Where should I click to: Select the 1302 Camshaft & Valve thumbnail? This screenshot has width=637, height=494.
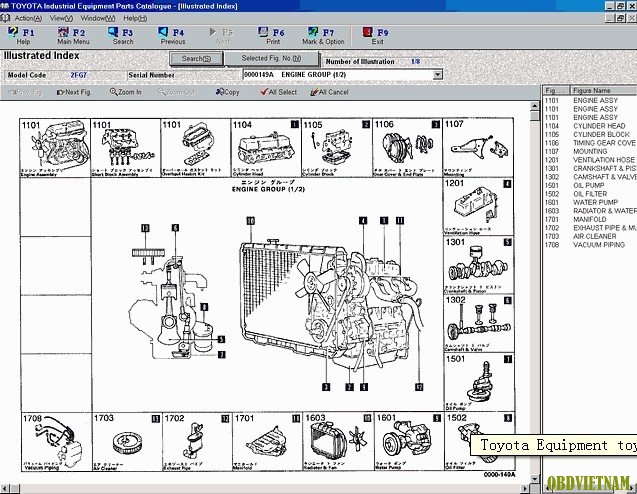(x=478, y=323)
